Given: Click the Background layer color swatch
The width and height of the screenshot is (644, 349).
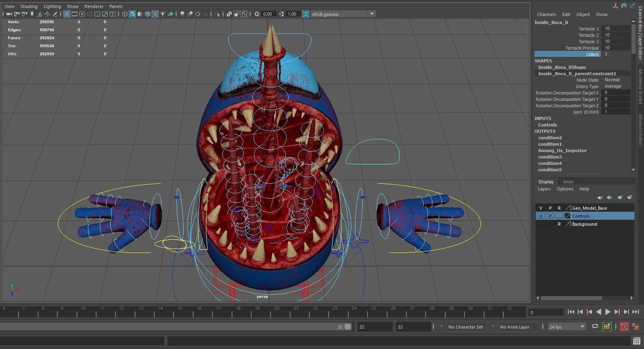Looking at the screenshot, I should point(568,224).
